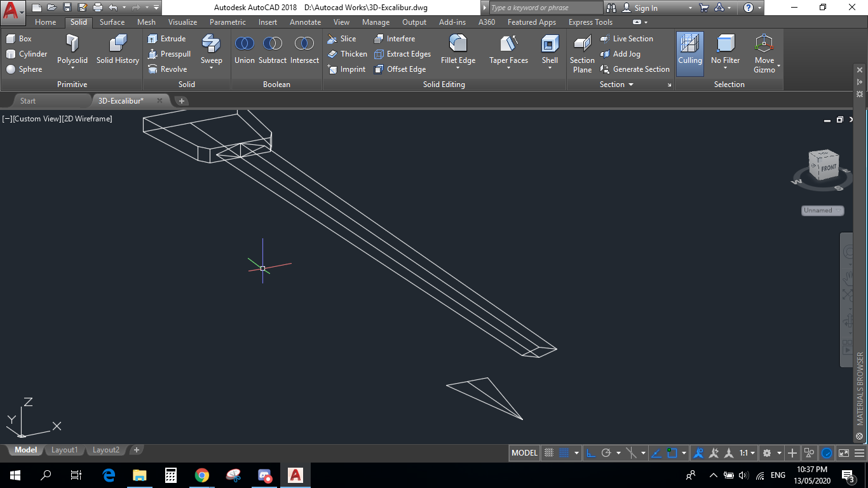Create a Section Plane

tap(582, 54)
